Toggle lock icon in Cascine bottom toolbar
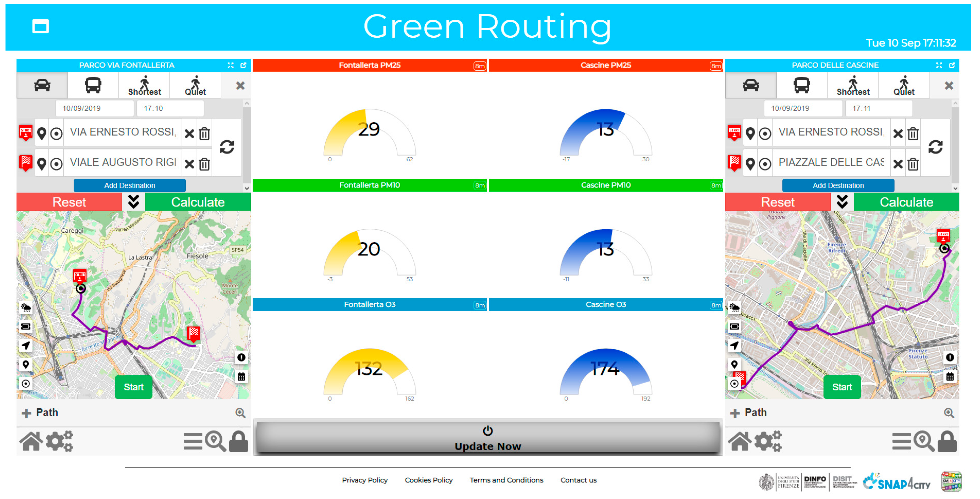Viewport: 980px width, 499px height. pyautogui.click(x=947, y=442)
